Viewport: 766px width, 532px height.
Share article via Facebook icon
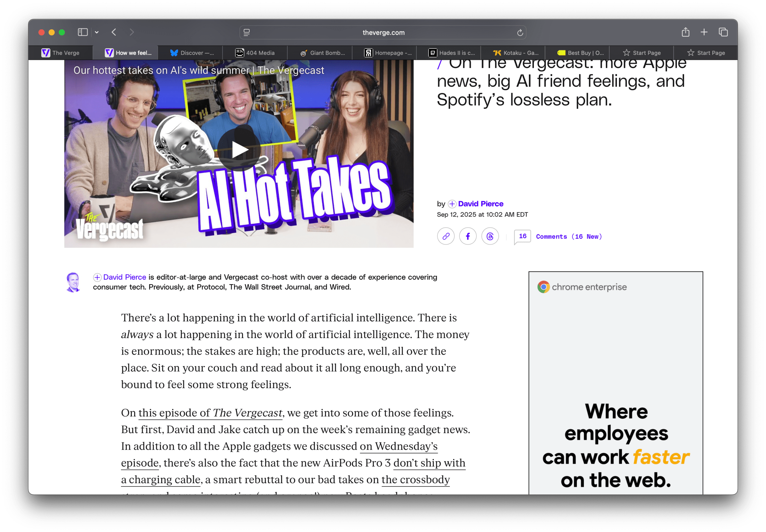(468, 236)
